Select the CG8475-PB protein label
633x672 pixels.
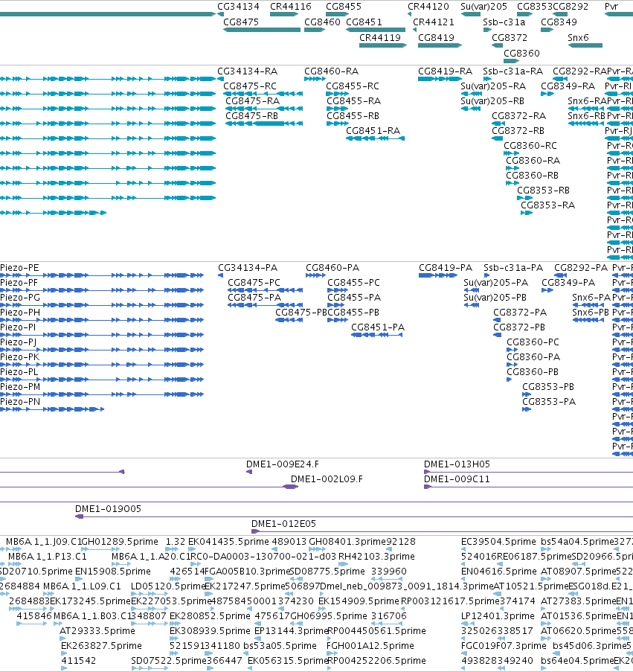point(301,313)
